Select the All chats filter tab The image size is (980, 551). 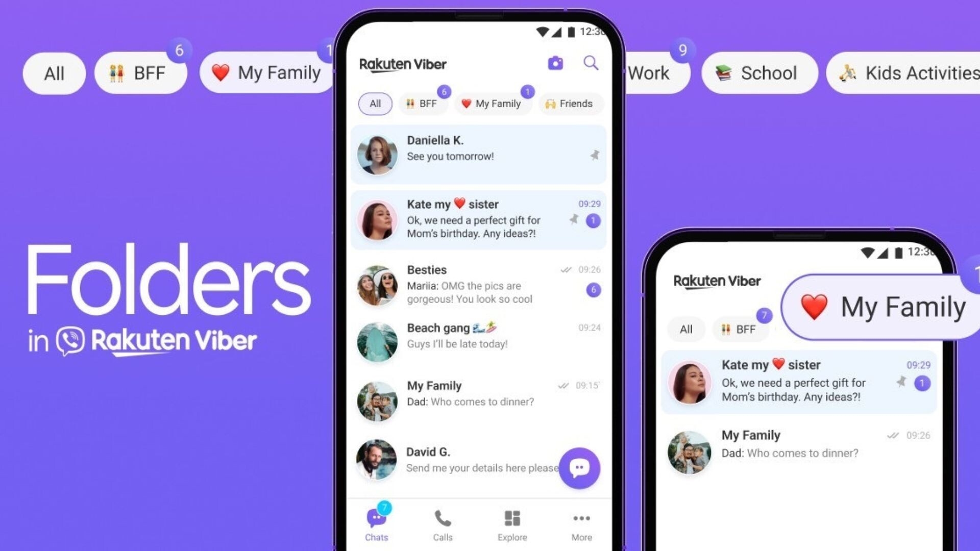tap(374, 103)
